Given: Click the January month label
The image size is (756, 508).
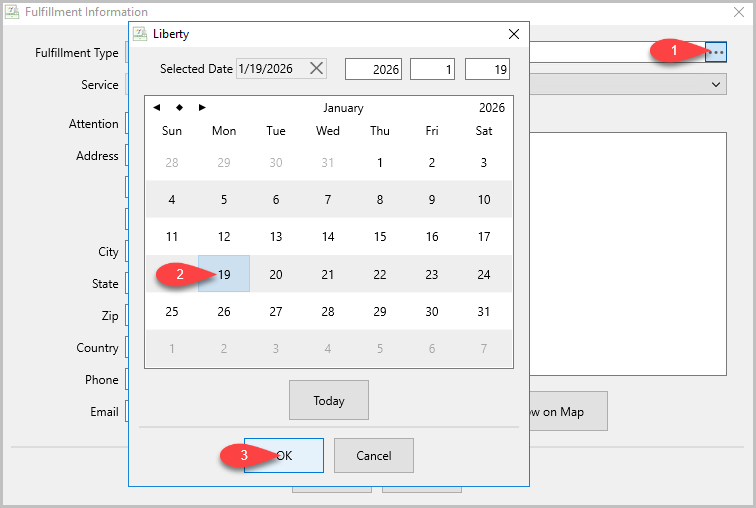Looking at the screenshot, I should [343, 108].
